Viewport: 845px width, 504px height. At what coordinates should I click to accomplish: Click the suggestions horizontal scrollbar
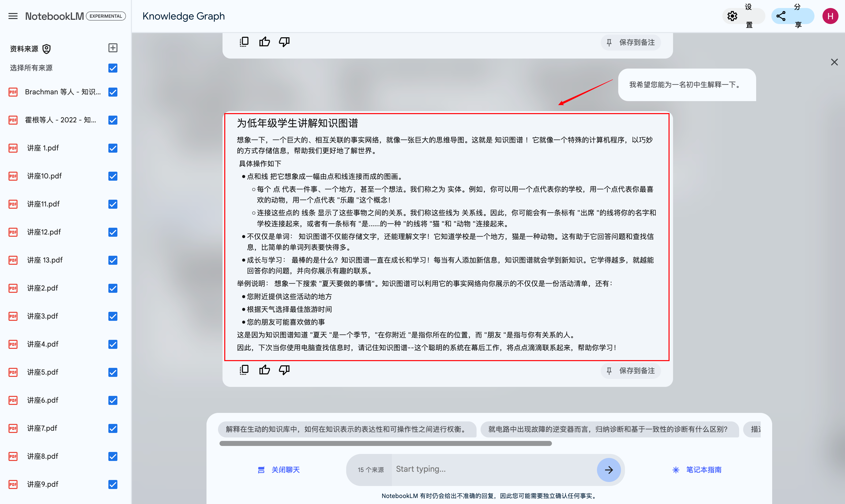click(x=385, y=443)
